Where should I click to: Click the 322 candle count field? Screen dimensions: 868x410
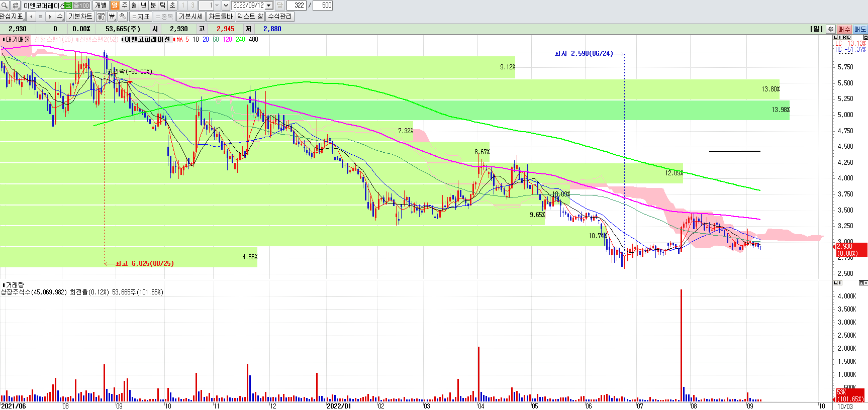point(296,5)
